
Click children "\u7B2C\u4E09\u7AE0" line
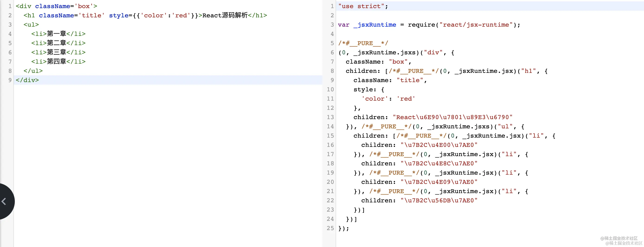click(419, 182)
